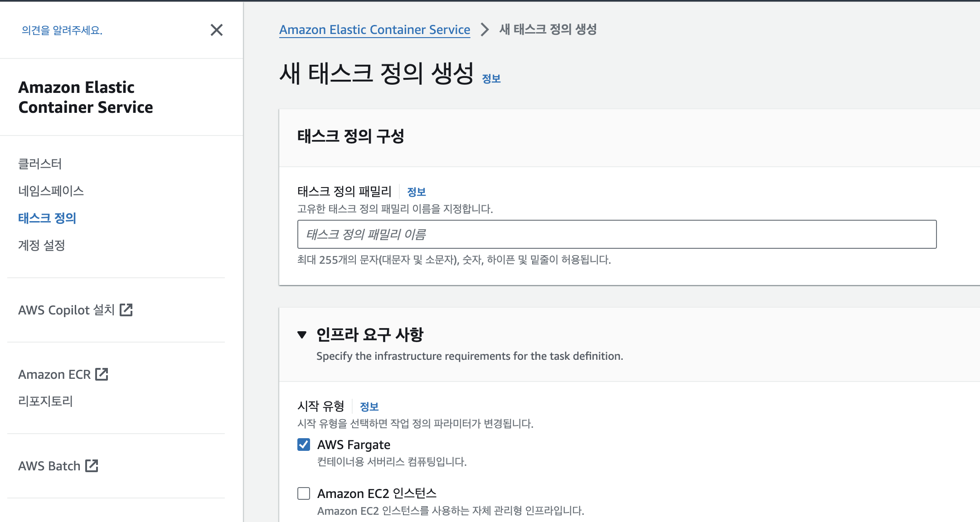The image size is (980, 522).
Task: Collapse the 인프라 요구 사항 section triangle
Action: click(302, 335)
